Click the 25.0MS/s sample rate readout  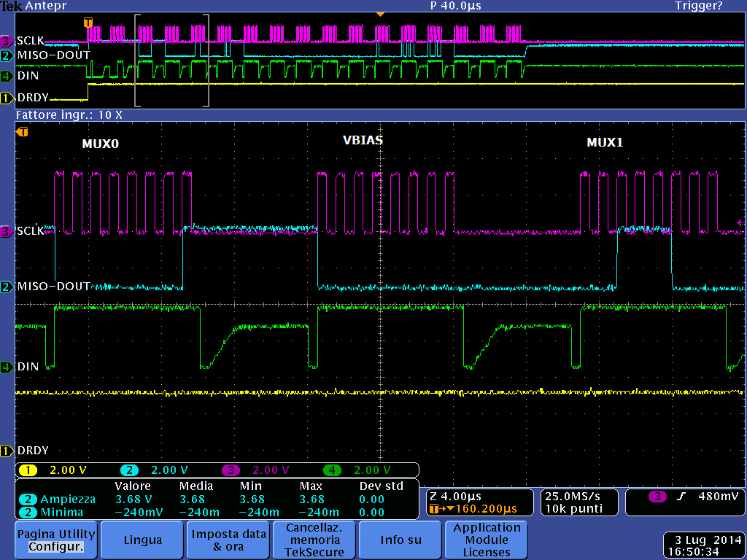573,496
